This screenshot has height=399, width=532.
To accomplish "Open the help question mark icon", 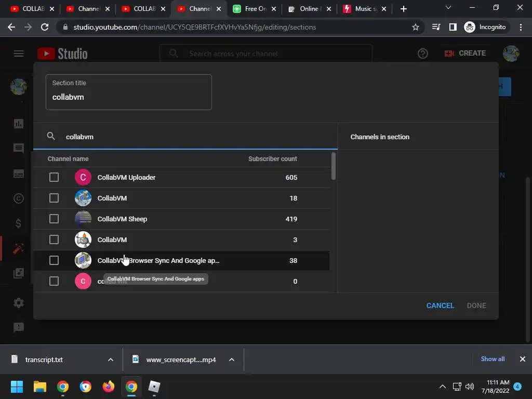I will [423, 54].
